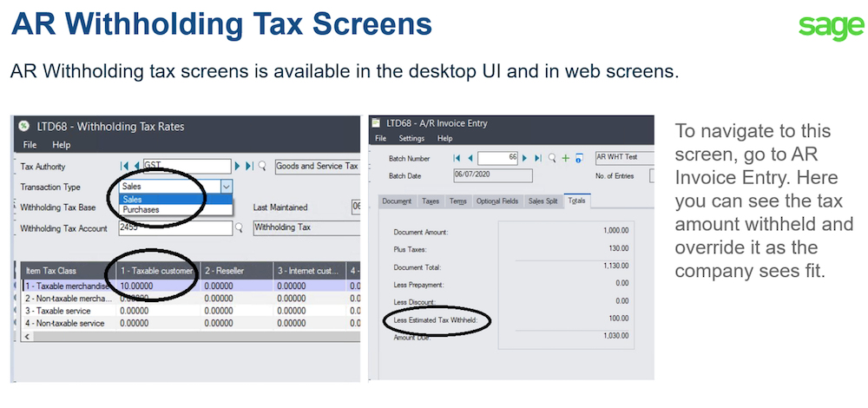
Task: Click the Batch Number field 66
Action: pyautogui.click(x=497, y=158)
